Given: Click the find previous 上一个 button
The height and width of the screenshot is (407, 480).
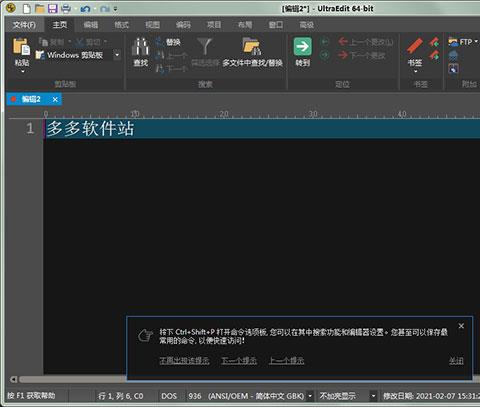Looking at the screenshot, I should 171,55.
